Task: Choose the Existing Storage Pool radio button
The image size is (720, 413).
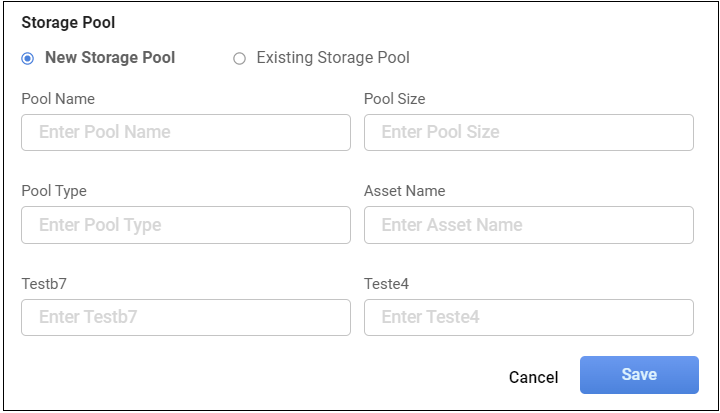Action: pos(239,58)
